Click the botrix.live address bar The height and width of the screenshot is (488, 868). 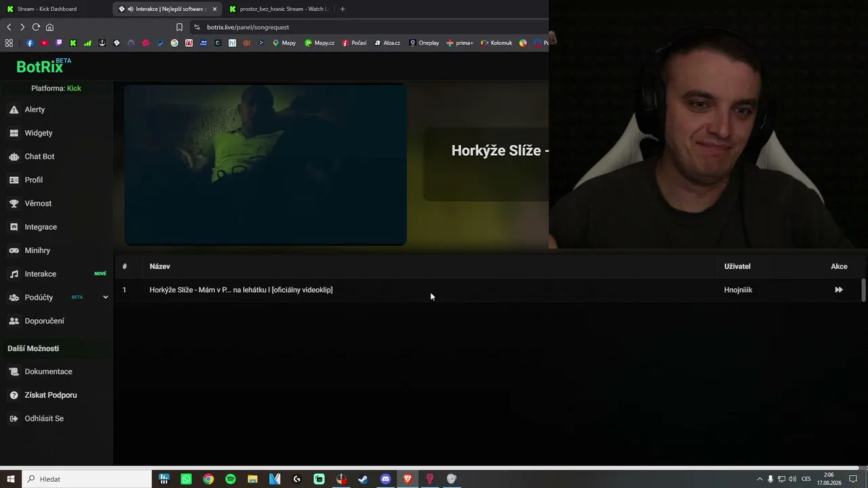coord(370,27)
